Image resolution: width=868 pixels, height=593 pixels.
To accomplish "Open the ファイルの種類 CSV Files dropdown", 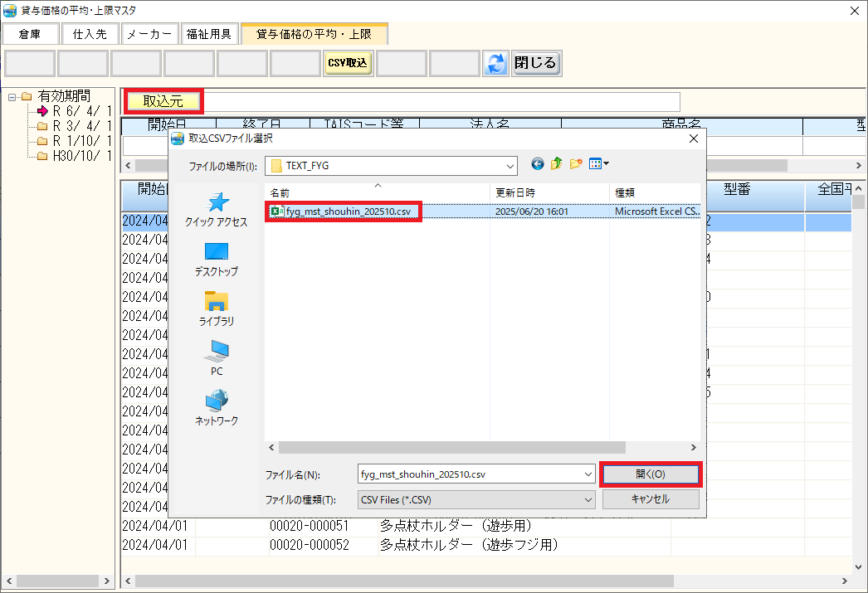I will point(588,499).
